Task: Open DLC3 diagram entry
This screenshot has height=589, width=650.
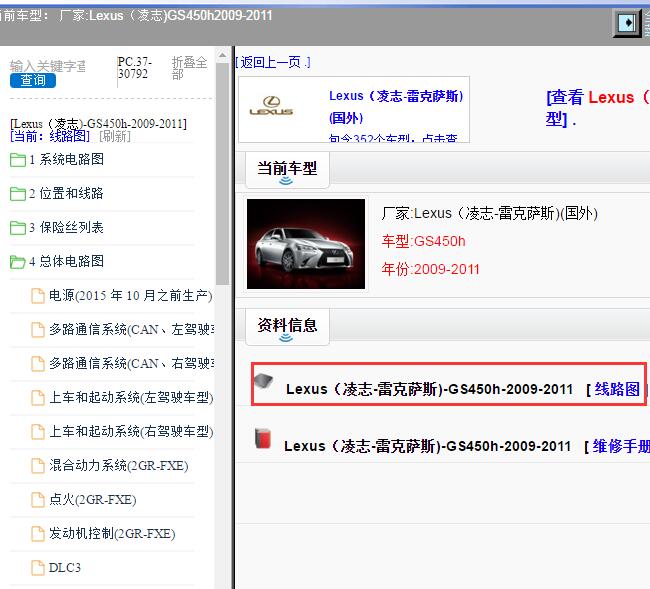Action: coord(65,568)
